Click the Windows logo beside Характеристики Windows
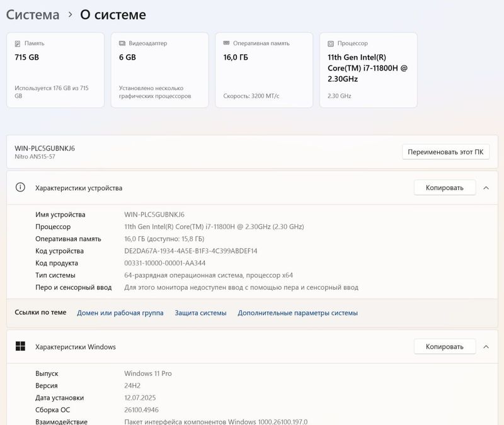The width and height of the screenshot is (504, 425). (20, 346)
